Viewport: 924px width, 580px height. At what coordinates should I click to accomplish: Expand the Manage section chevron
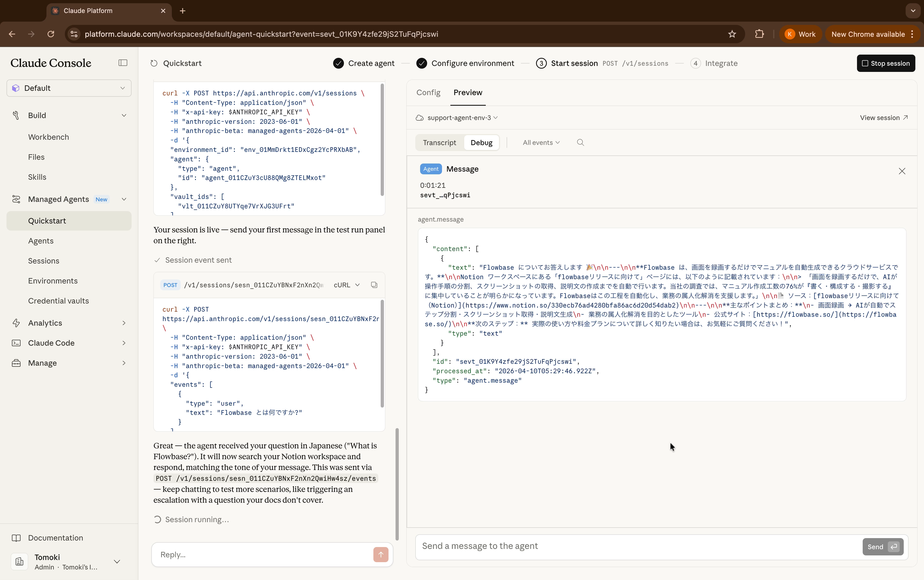pos(124,363)
